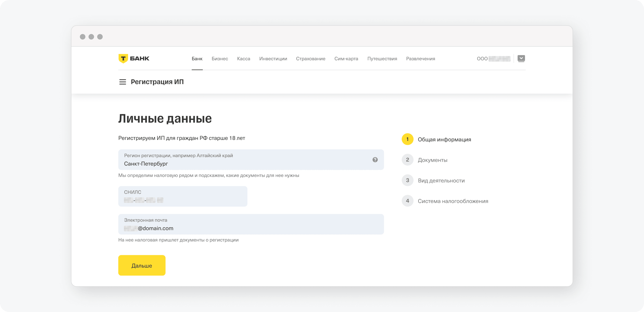
Task: Click the Личные данные heading
Action: 165,118
